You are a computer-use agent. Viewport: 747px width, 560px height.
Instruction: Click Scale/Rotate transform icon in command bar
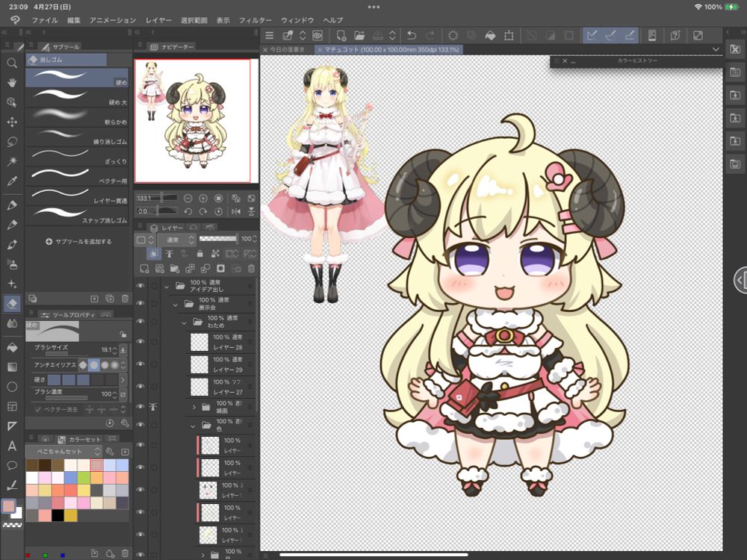coord(509,35)
